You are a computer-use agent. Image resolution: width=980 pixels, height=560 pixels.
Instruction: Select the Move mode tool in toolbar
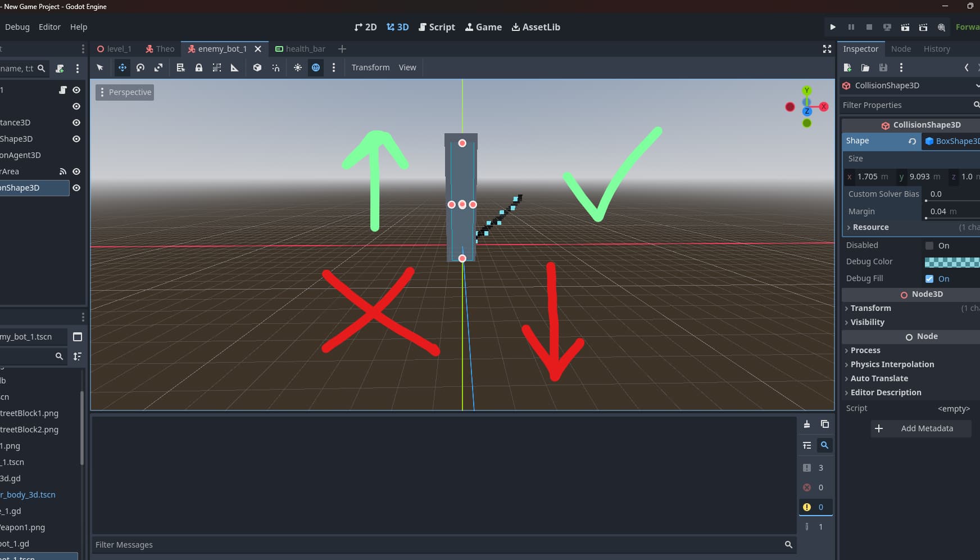pos(122,67)
